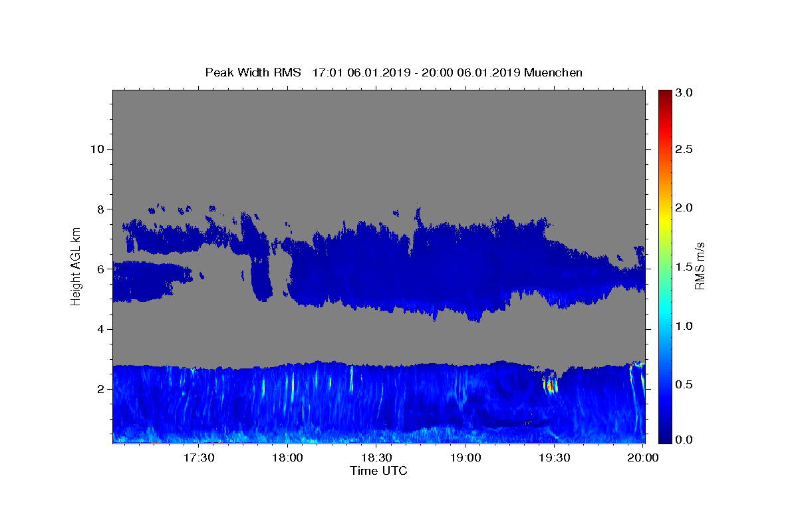Click the 20:00 time tick label
This screenshot has height=532, width=798.
642,458
